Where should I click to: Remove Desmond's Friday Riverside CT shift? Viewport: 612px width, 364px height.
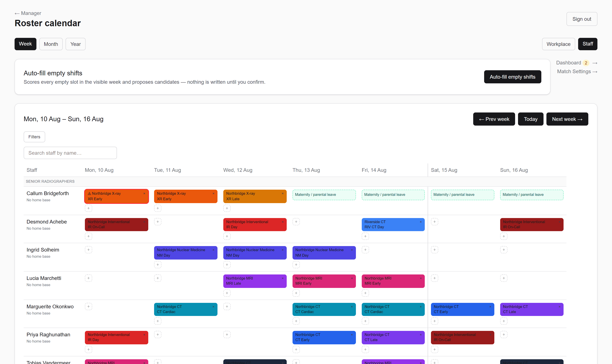click(421, 222)
